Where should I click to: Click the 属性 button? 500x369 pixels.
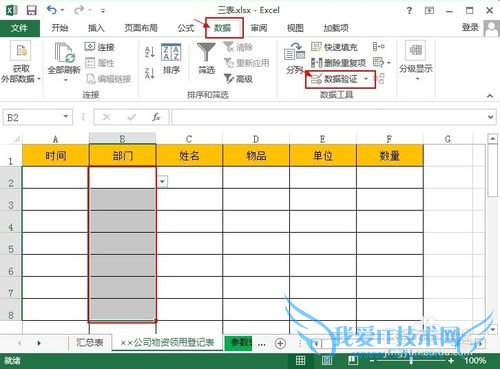pos(100,63)
